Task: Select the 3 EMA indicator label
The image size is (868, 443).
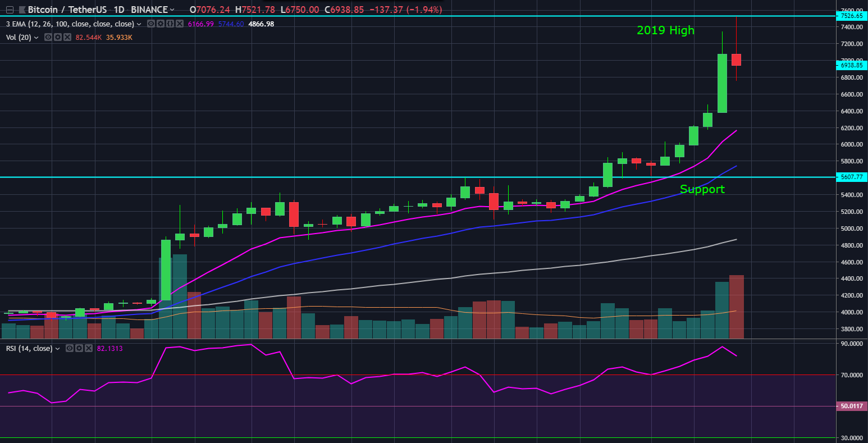Action: [x=70, y=24]
